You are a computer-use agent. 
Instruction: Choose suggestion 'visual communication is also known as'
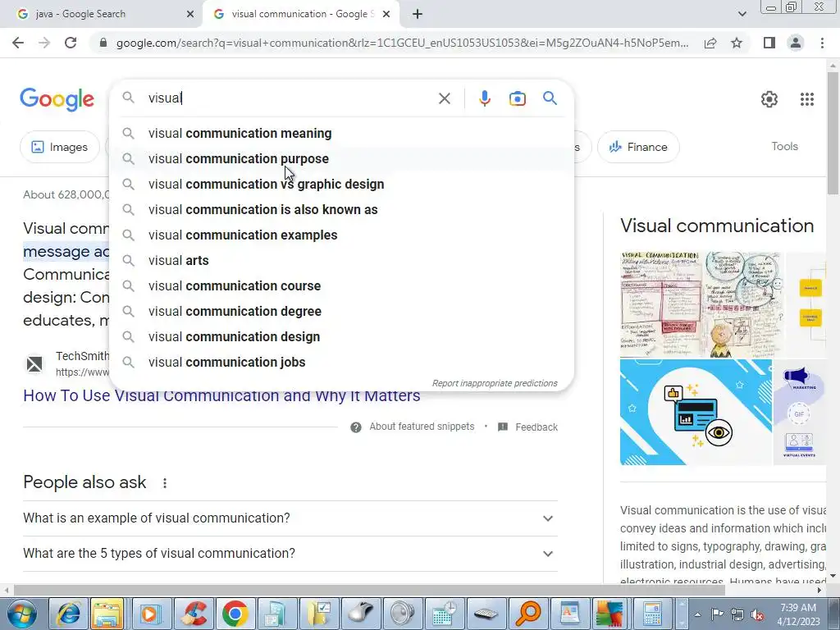click(x=341, y=209)
